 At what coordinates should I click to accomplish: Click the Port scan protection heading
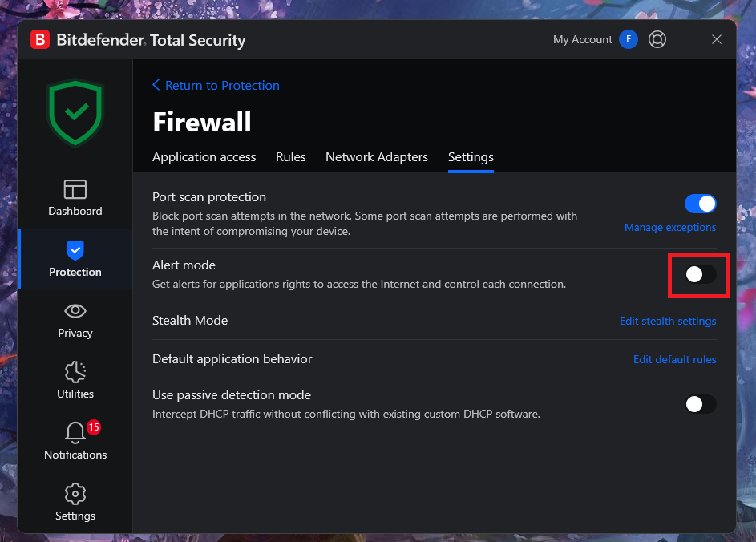coord(209,196)
